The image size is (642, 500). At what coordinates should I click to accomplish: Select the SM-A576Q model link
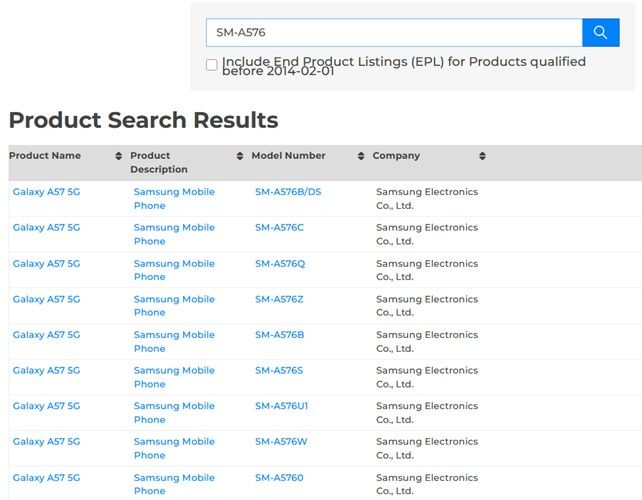280,264
